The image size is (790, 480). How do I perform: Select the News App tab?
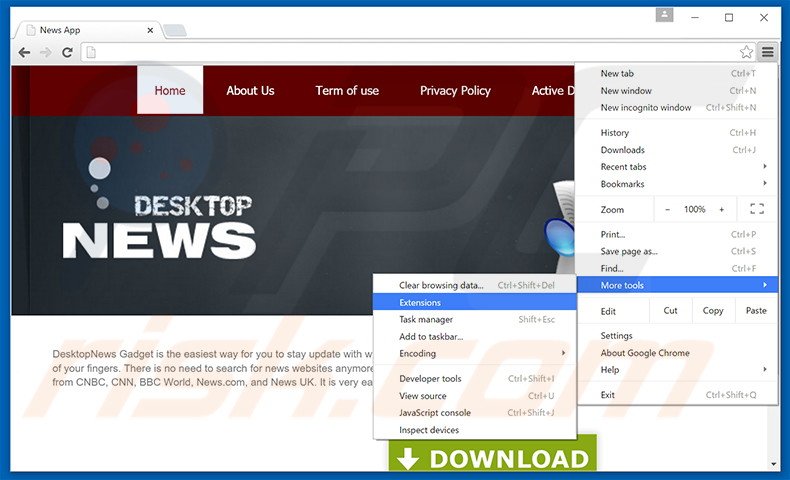(x=88, y=30)
